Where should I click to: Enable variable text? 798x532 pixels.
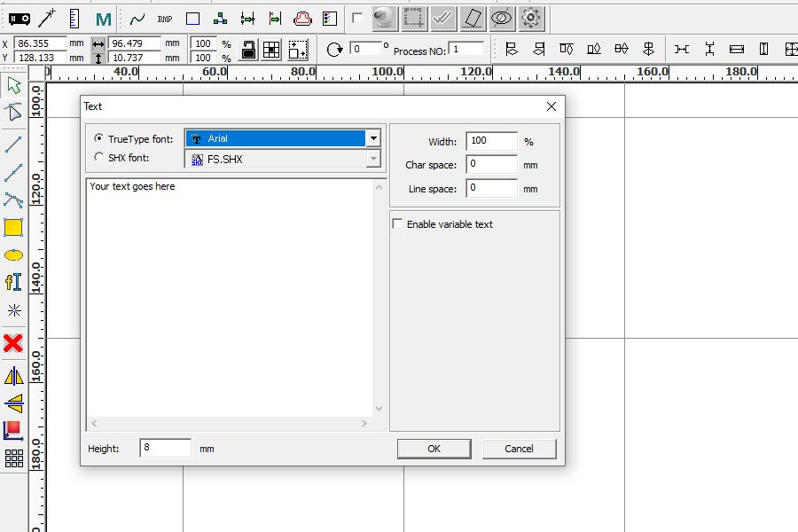tap(396, 224)
